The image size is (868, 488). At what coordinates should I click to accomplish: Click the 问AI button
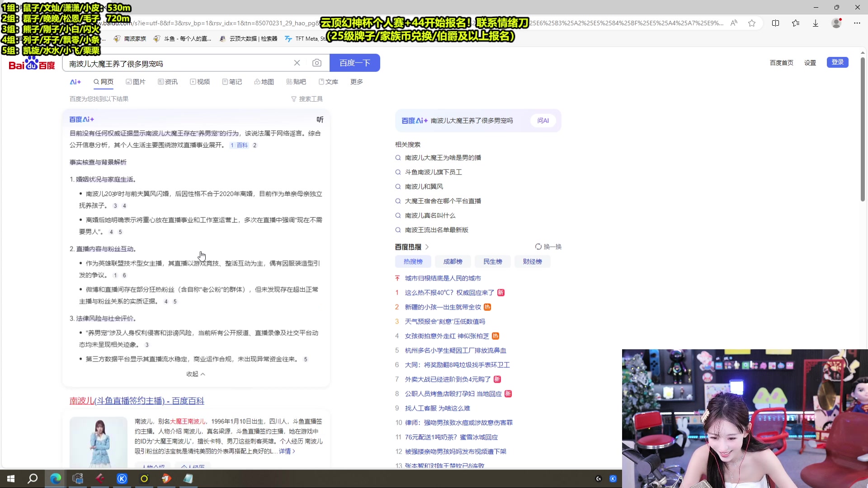543,121
